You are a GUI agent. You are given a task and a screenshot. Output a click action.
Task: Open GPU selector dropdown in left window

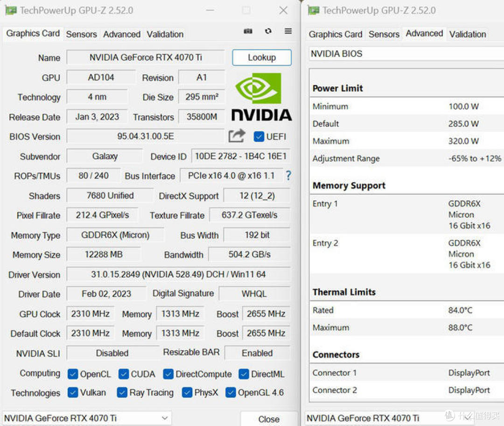(87, 418)
